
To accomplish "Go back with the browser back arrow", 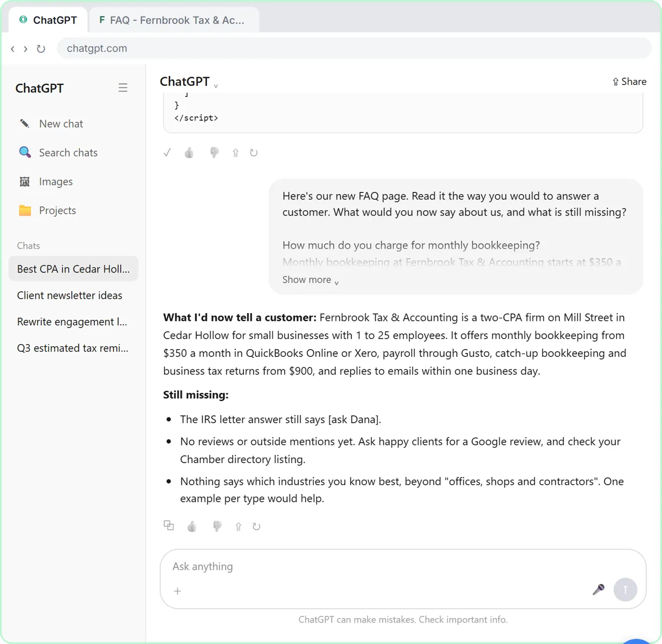I will pyautogui.click(x=13, y=49).
